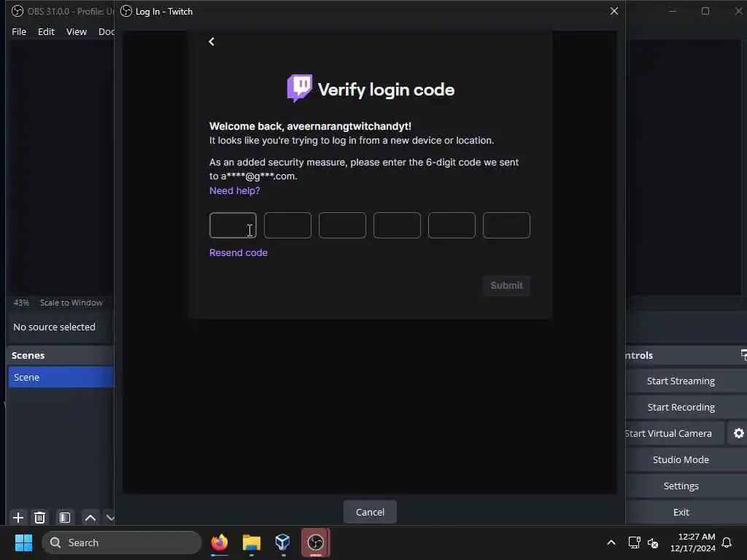The height and width of the screenshot is (560, 747).
Task: Pop out the Controls dock icon
Action: pyautogui.click(x=743, y=355)
